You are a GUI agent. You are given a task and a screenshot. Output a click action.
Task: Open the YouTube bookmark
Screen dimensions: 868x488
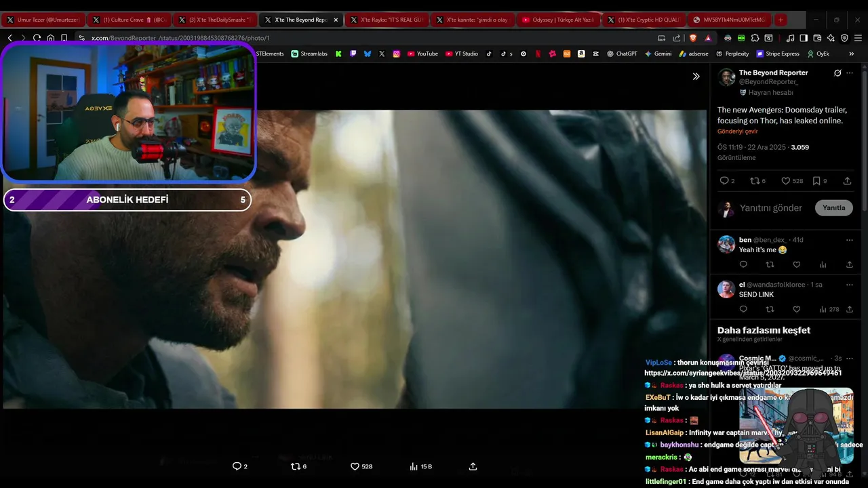tap(422, 54)
